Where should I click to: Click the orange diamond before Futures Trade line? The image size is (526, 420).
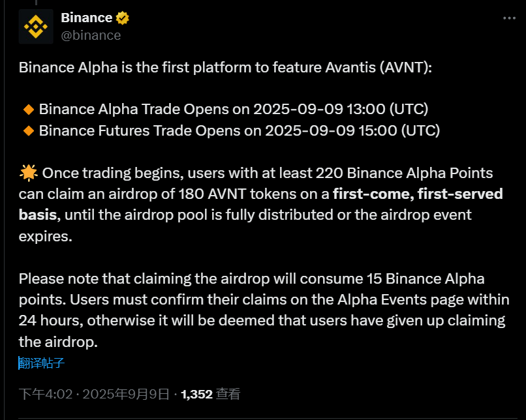(x=29, y=130)
